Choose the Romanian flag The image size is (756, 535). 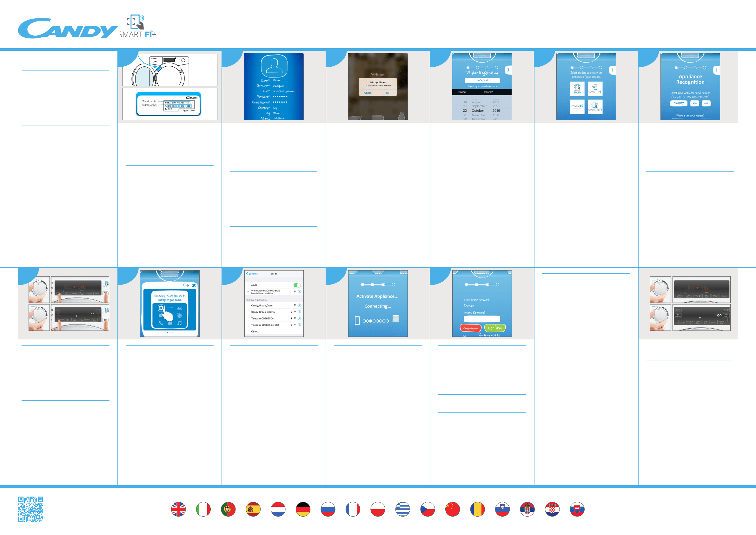point(477,509)
